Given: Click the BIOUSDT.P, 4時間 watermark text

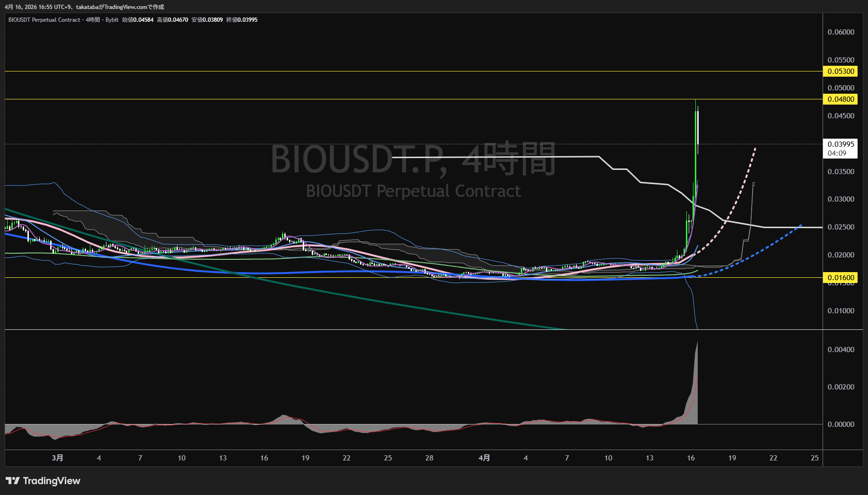Looking at the screenshot, I should pyautogui.click(x=412, y=159).
